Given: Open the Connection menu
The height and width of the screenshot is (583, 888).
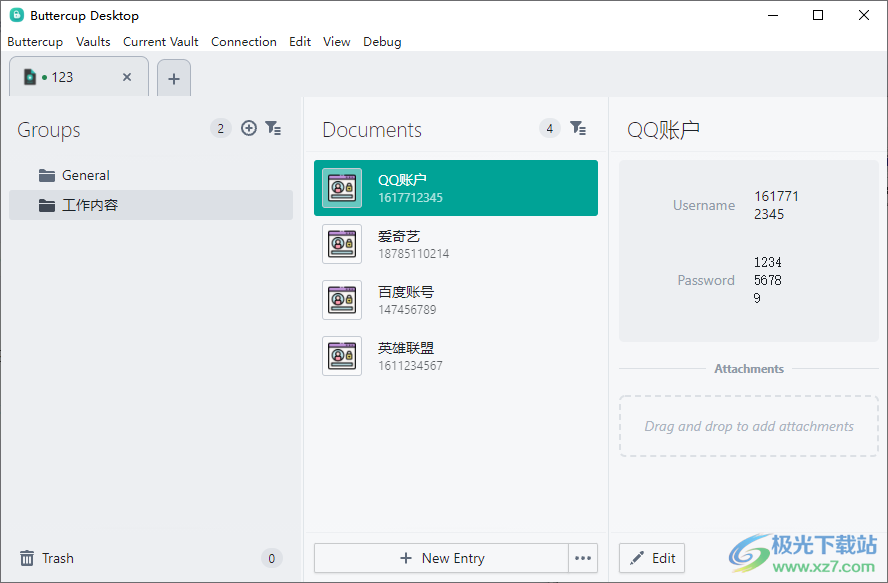Looking at the screenshot, I should (x=244, y=42).
